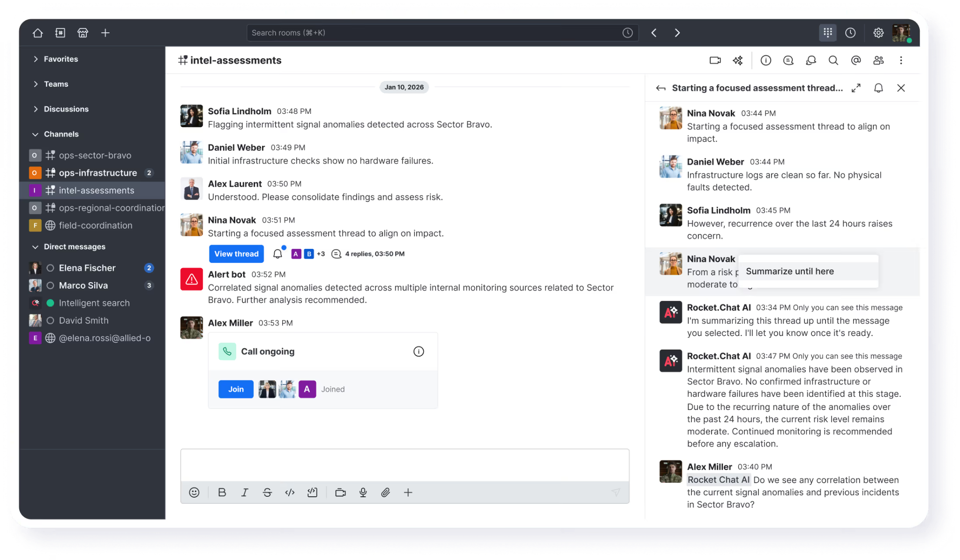Screen dimensions: 960x560
Task: Open mentions at-sign icon
Action: pos(855,60)
